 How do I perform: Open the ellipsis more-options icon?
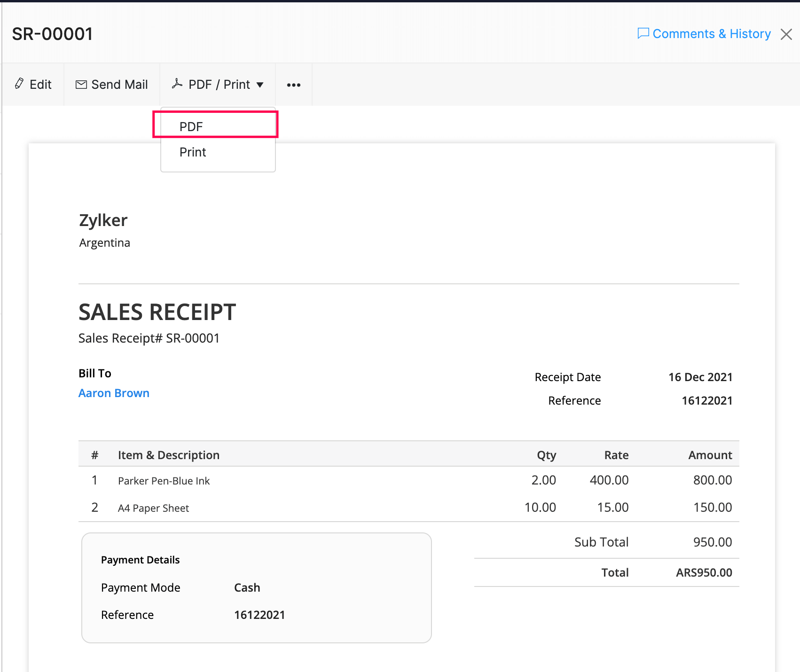point(293,85)
